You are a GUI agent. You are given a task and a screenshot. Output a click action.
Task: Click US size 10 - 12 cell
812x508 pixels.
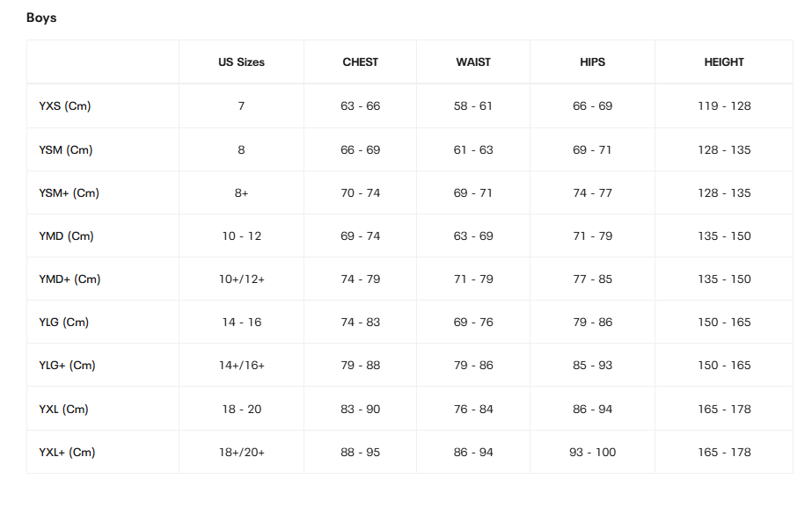tap(241, 236)
